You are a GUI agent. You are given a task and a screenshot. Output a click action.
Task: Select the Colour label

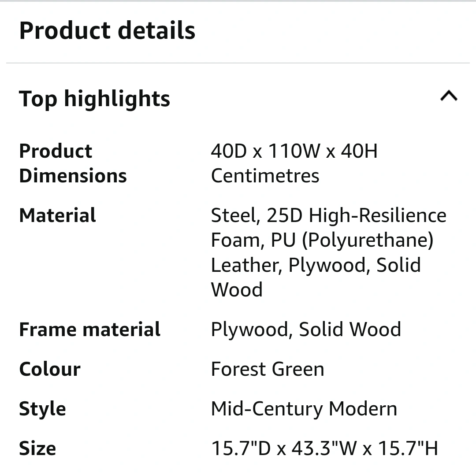click(50, 369)
